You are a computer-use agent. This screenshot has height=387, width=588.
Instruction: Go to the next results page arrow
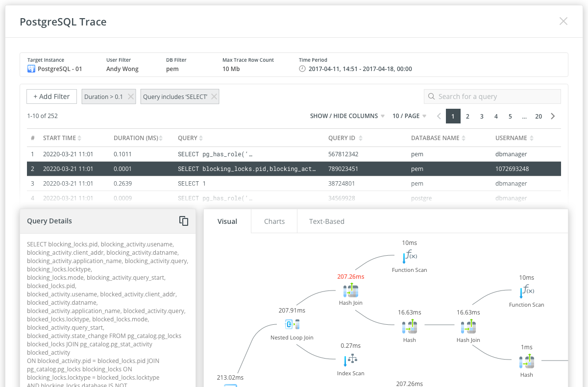(553, 116)
